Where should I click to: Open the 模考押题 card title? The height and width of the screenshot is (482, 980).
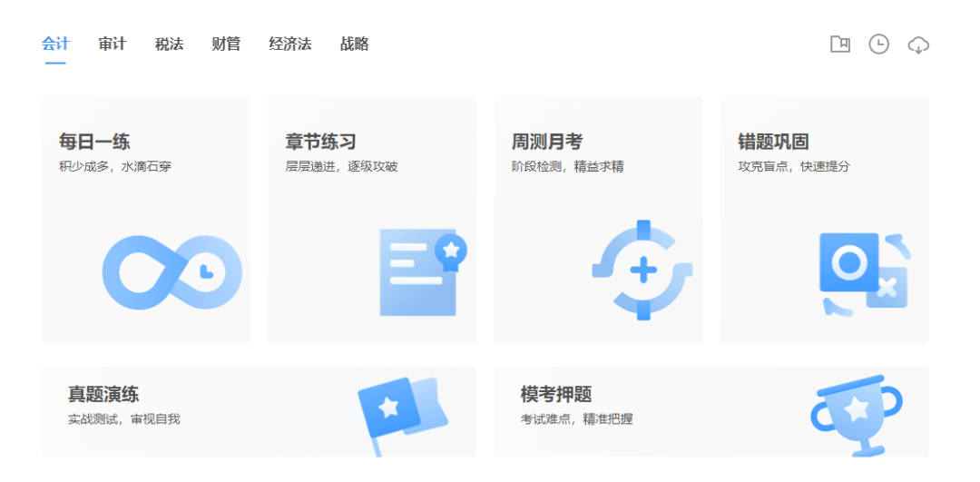coord(556,395)
